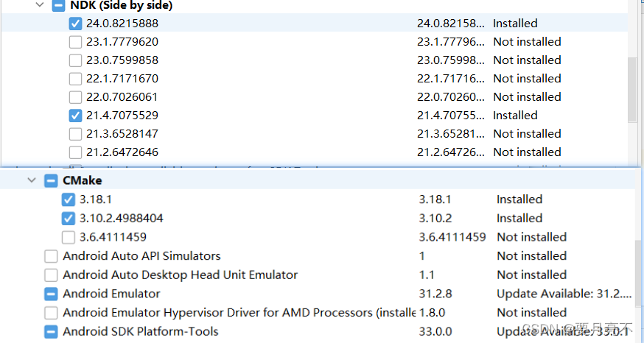Uncheck NDK version 24.0.8215888

pyautogui.click(x=75, y=24)
